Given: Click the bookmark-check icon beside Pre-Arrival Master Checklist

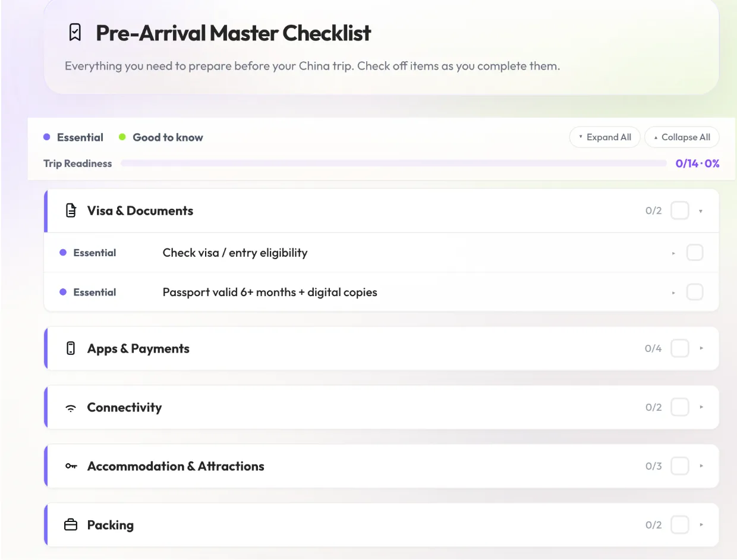Looking at the screenshot, I should pyautogui.click(x=74, y=33).
